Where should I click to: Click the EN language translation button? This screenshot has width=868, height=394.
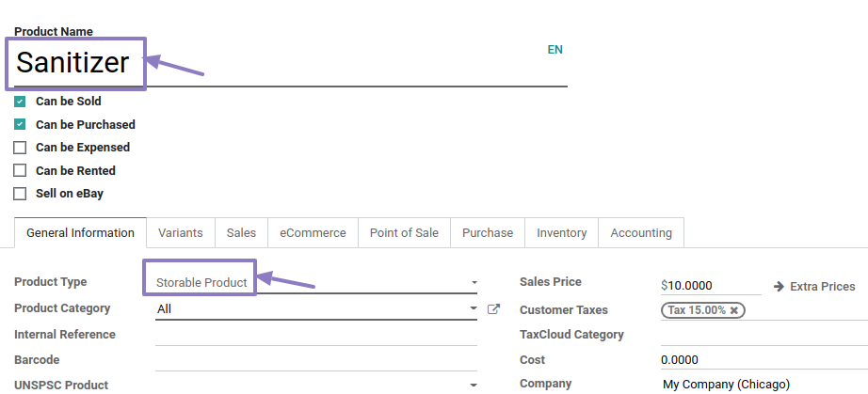[x=555, y=50]
